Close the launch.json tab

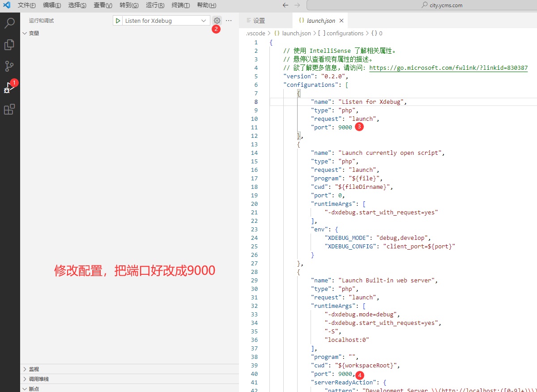pyautogui.click(x=341, y=21)
